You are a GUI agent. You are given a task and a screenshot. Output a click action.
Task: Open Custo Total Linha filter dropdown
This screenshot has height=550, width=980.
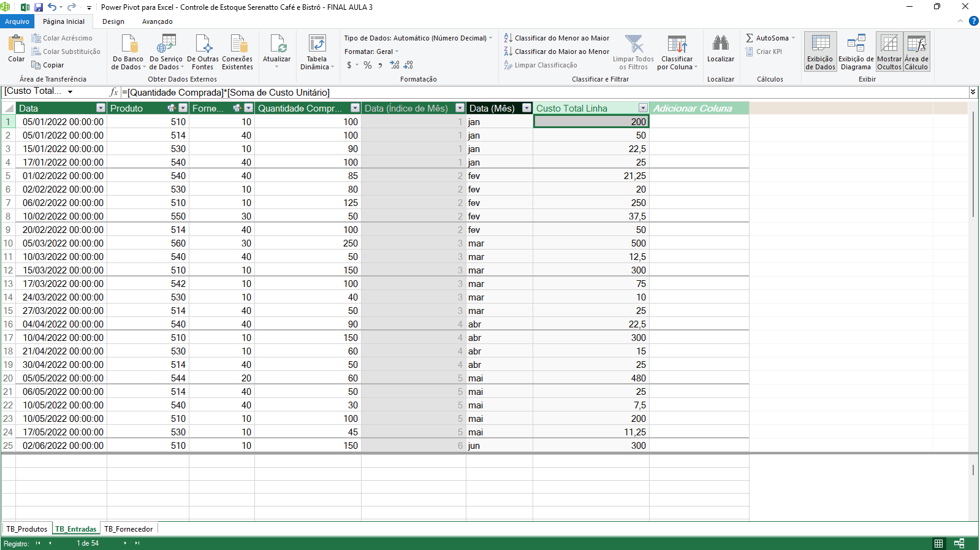(643, 108)
